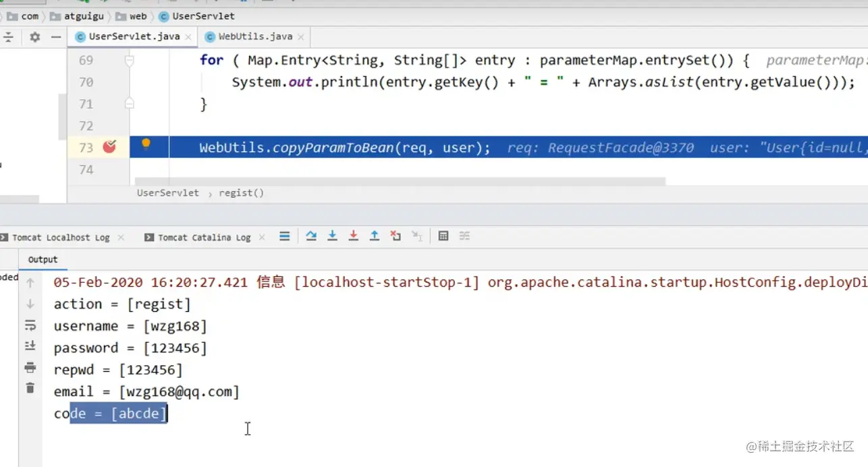Toggle the breakpoint on line 73
Screen dimensions: 868x467
[109, 146]
